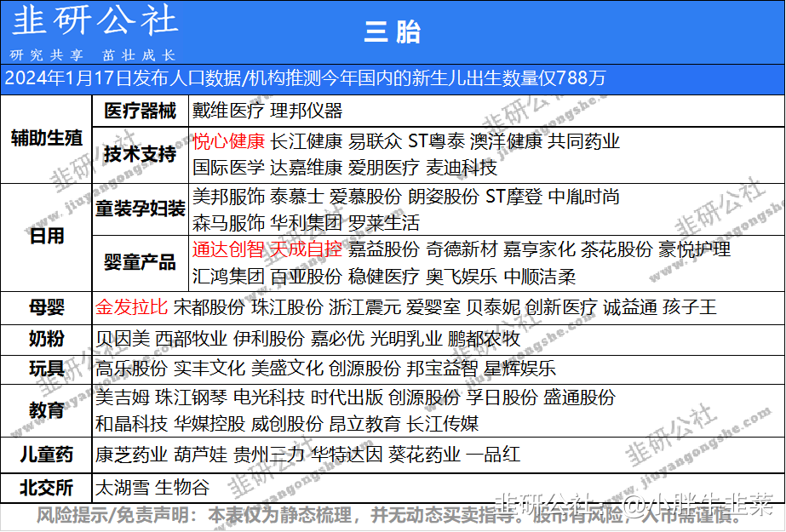Screen dimensions: 786x532
Task: Click the 三胎 heading in the banner
Action: click(x=392, y=32)
